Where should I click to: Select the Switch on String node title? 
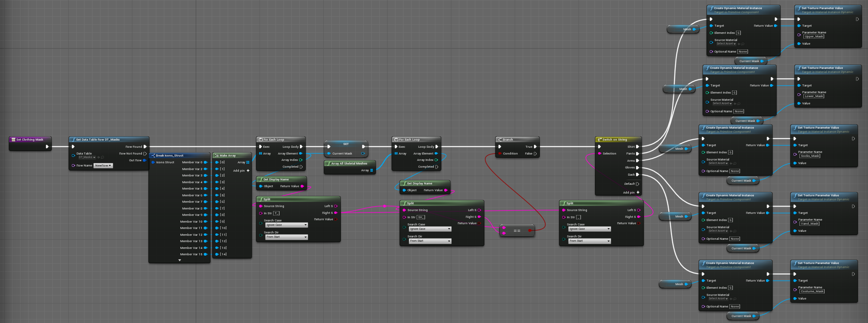tap(614, 139)
